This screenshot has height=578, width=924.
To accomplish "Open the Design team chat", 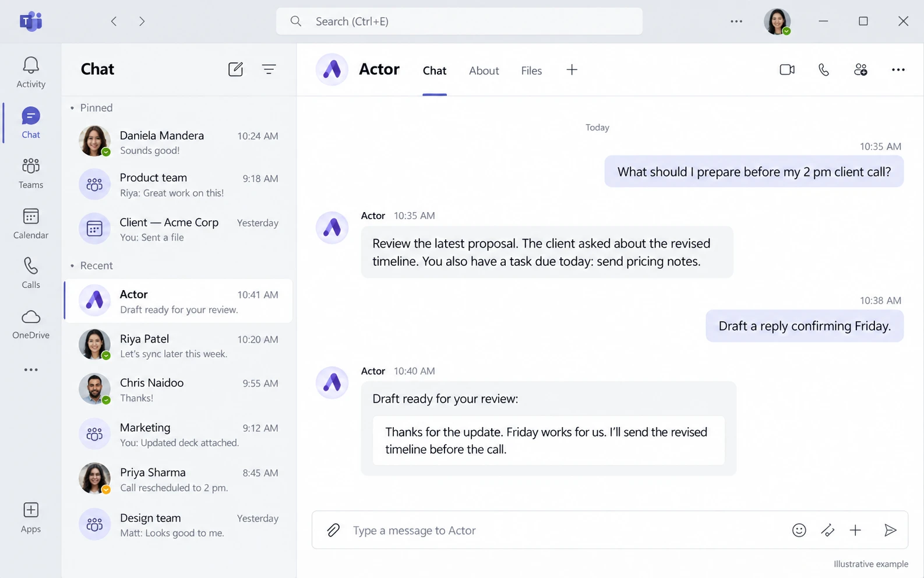I will (x=178, y=524).
